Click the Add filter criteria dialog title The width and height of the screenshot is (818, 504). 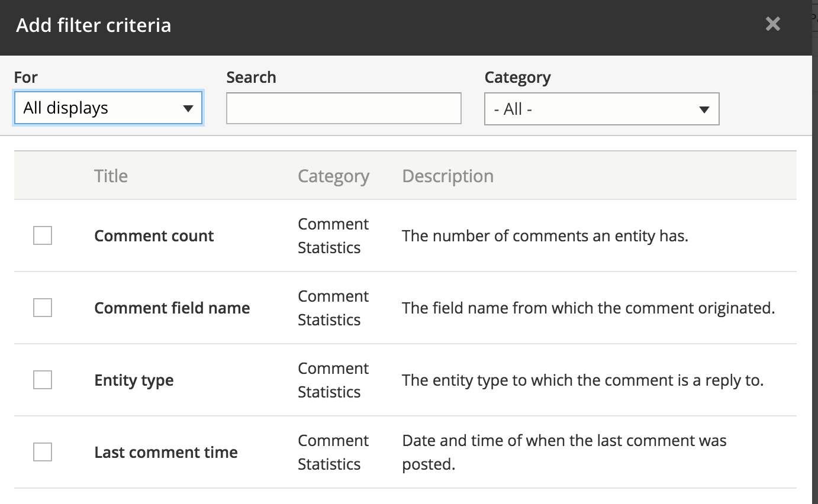pos(94,25)
